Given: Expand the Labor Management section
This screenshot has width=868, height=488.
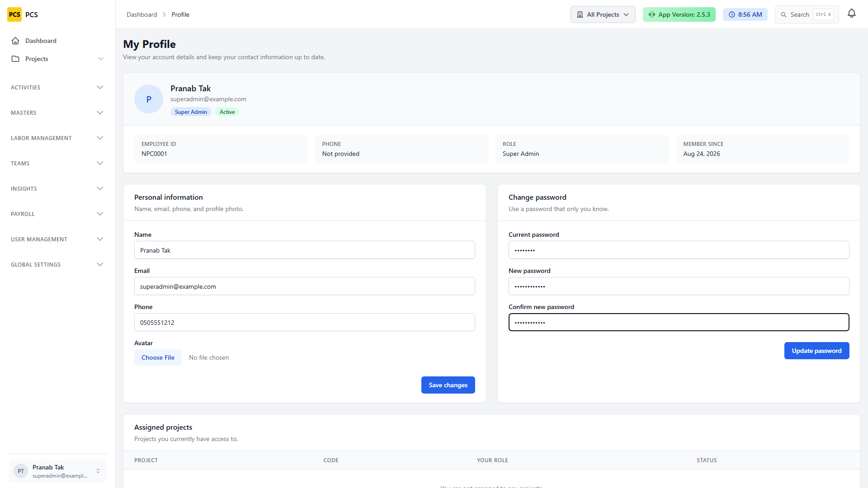Looking at the screenshot, I should (x=57, y=138).
